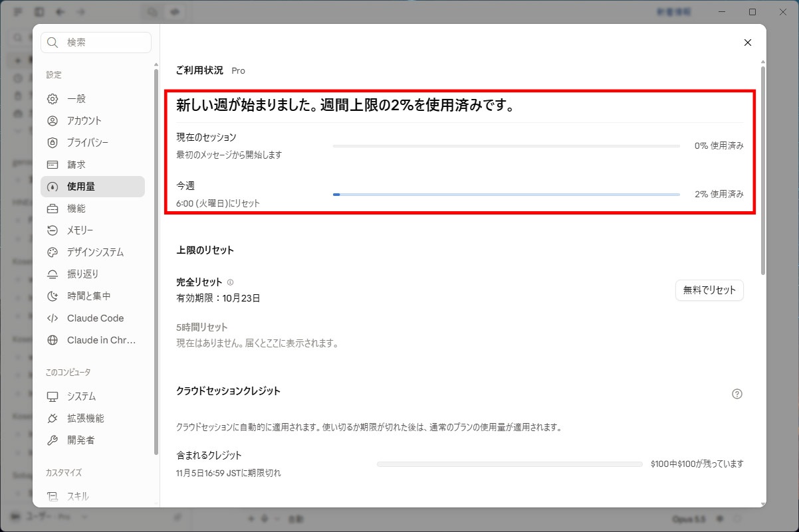The image size is (799, 532).
Task: Select the 時間と集中 moon-clock icon
Action: click(53, 296)
